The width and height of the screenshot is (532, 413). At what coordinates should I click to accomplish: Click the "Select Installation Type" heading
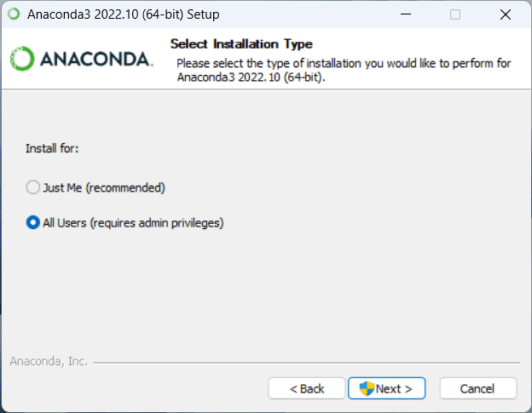click(241, 44)
